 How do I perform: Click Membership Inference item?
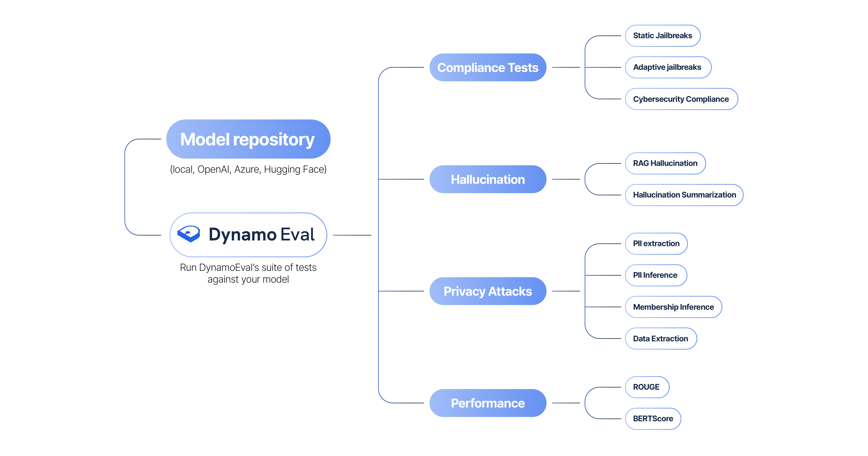click(x=673, y=307)
